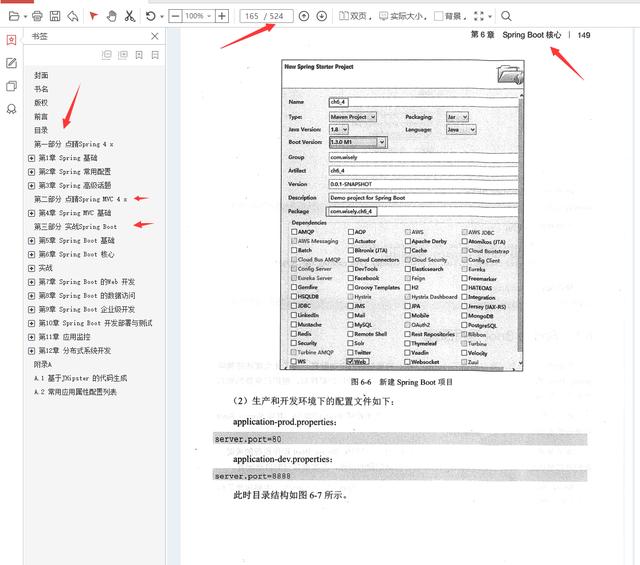Expand the 第3章 Spring 高级话题 bookmark
640x565 pixels.
tap(31, 186)
